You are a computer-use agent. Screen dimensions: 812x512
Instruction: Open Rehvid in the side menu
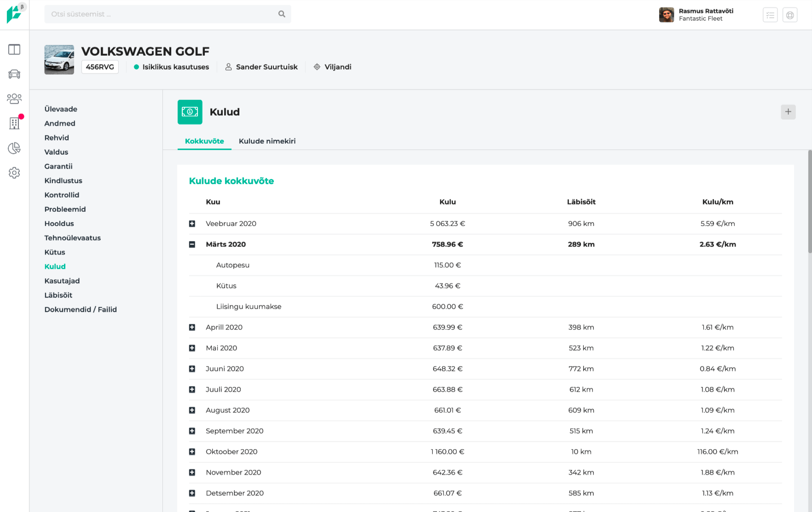pos(57,138)
